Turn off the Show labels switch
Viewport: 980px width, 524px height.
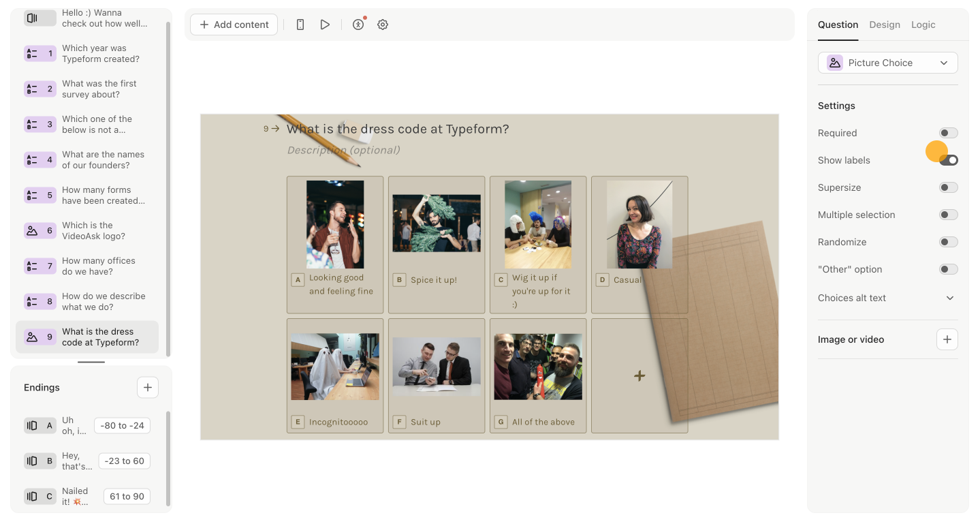click(949, 160)
